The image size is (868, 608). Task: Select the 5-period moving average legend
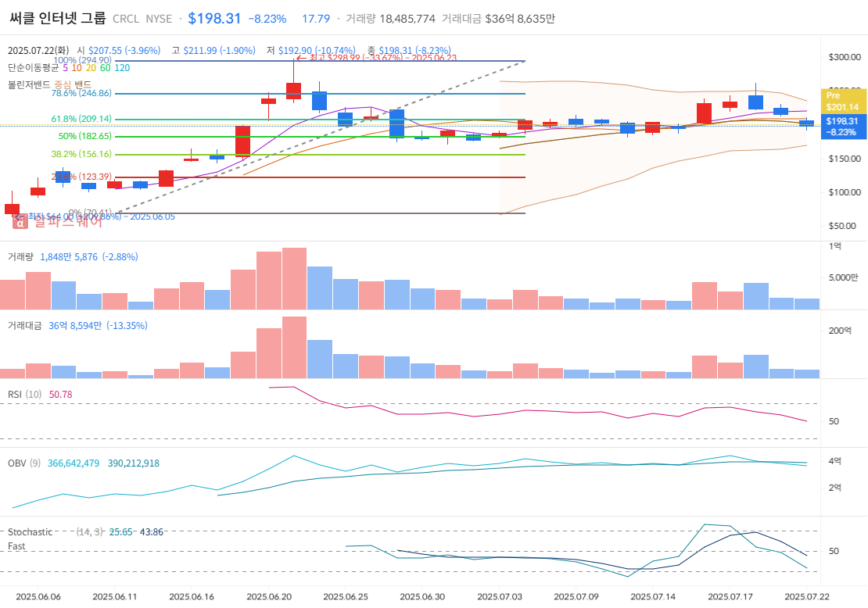click(x=66, y=68)
